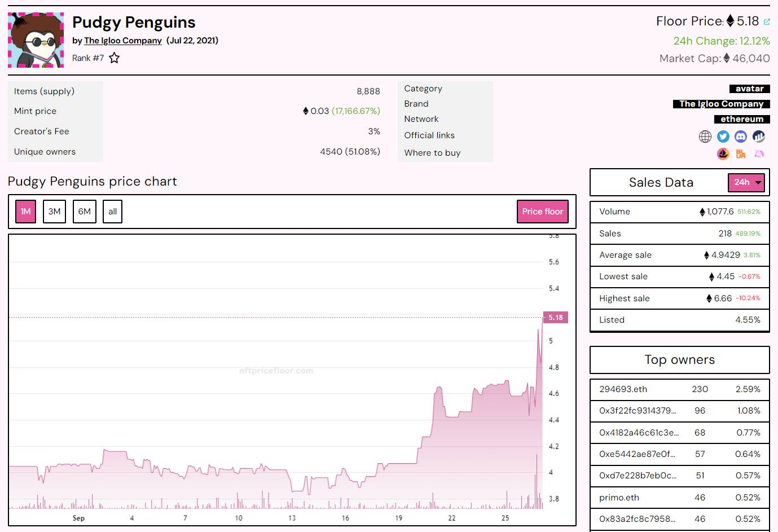Open the 24h Sales Data period dropdown
The image size is (778, 532).
click(x=746, y=182)
